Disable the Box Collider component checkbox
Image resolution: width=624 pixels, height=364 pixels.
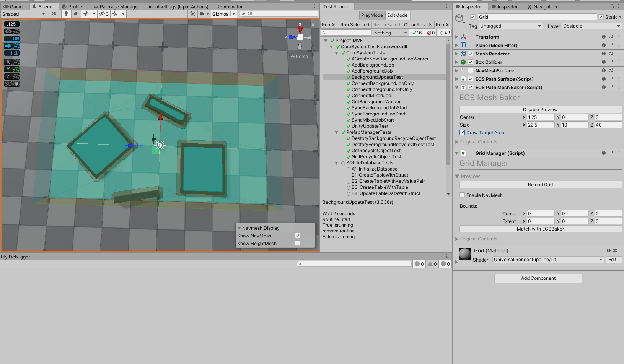(x=471, y=62)
